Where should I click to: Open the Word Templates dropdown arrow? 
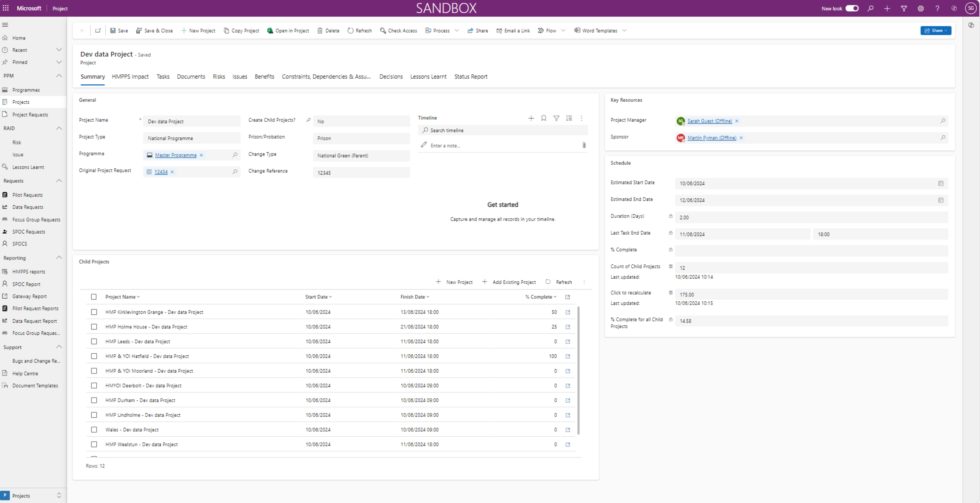coord(624,30)
